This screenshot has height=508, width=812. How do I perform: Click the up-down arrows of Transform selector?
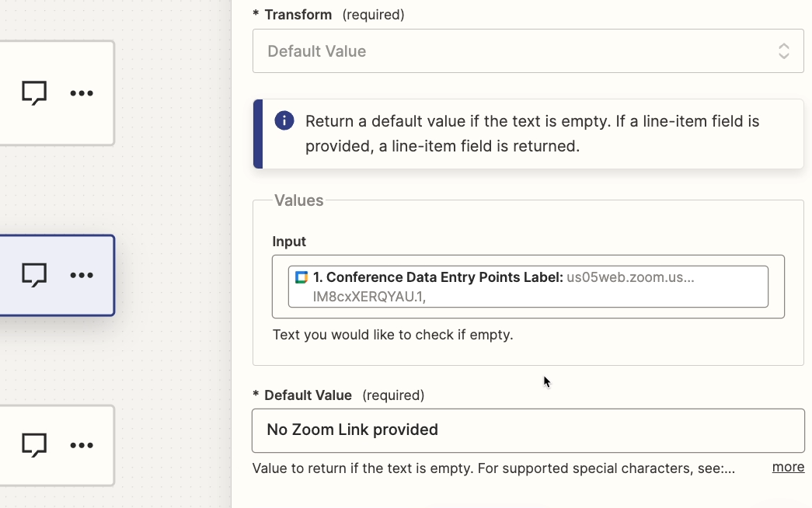783,50
